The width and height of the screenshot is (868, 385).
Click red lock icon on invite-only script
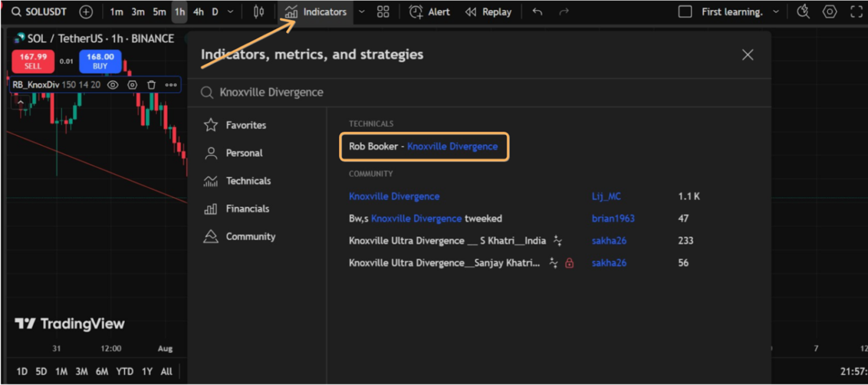(x=569, y=263)
